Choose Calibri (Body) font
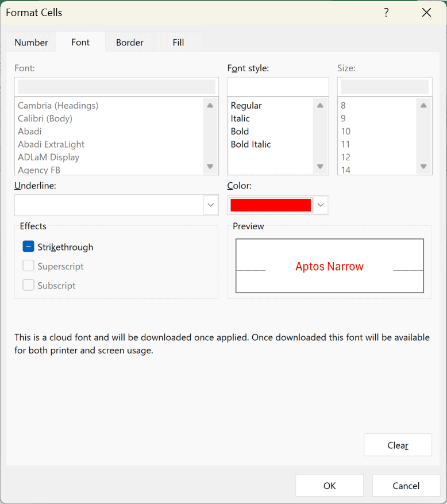The image size is (447, 504). (45, 118)
